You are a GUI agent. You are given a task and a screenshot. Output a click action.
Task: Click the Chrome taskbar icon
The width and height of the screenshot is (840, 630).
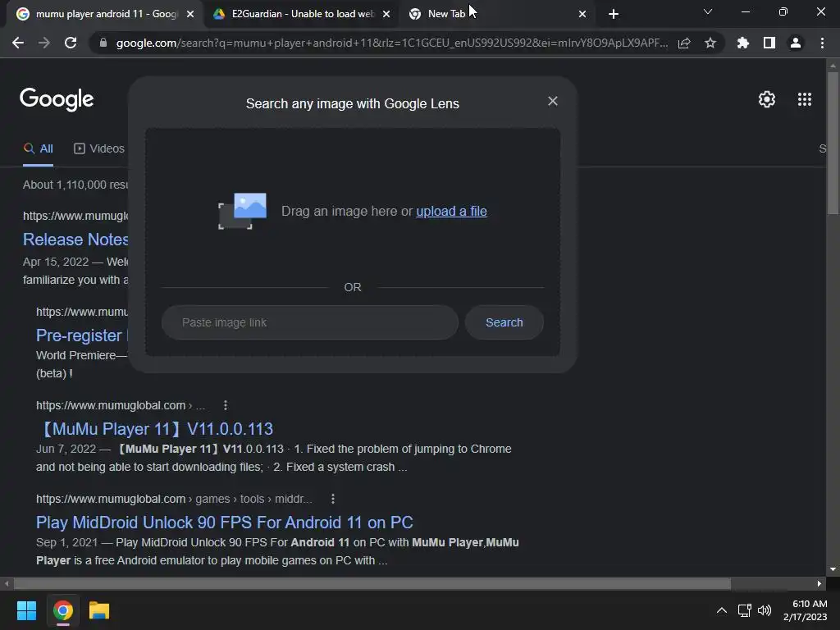(x=62, y=610)
